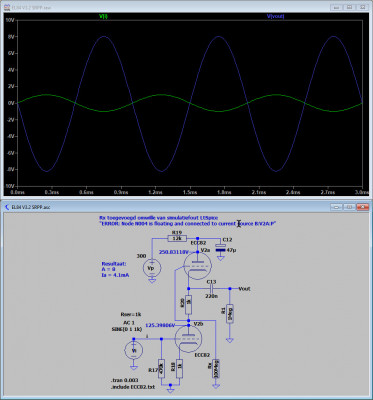Select coupling capacitor C13 220n

coord(211,288)
